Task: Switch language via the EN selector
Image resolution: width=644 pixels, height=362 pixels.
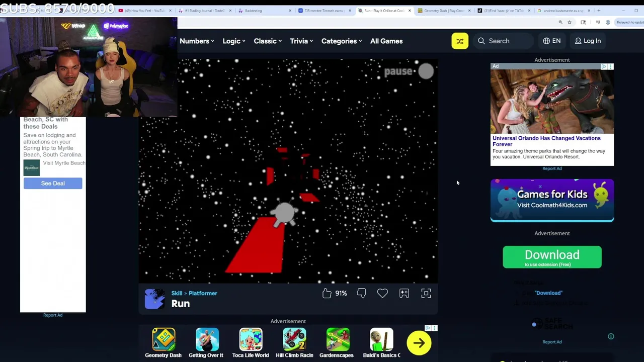Action: click(552, 41)
